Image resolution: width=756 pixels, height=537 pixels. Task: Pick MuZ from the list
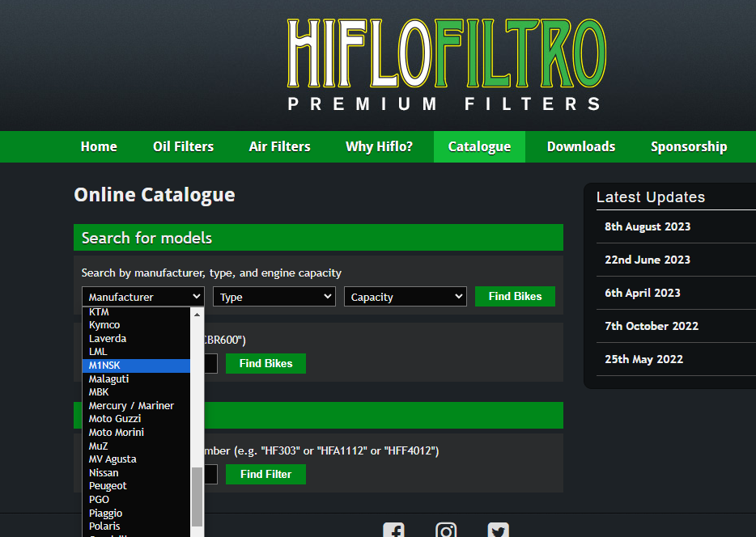[137, 446]
